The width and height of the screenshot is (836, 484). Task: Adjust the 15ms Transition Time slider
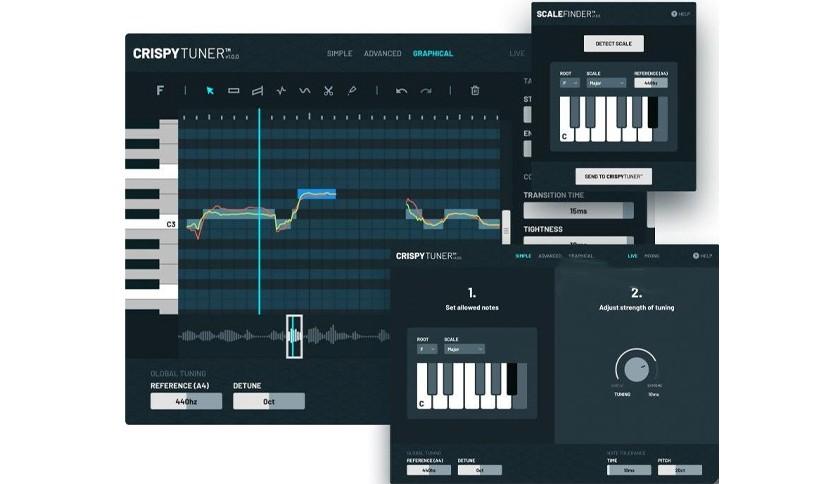click(578, 211)
